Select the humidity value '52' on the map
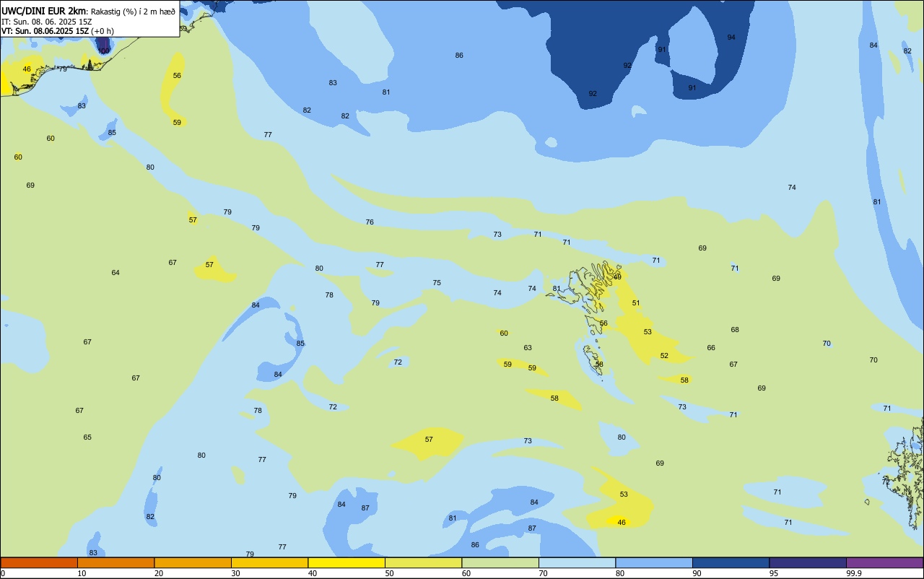Image resolution: width=924 pixels, height=579 pixels. (664, 356)
